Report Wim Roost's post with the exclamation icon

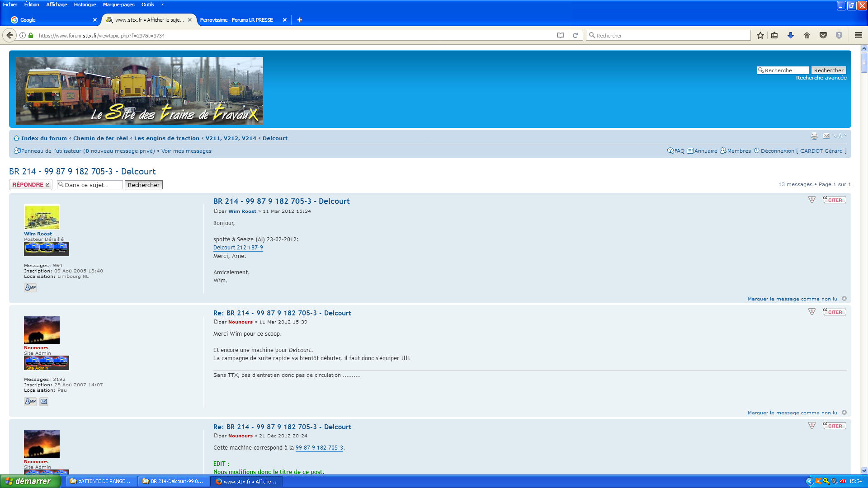point(812,200)
